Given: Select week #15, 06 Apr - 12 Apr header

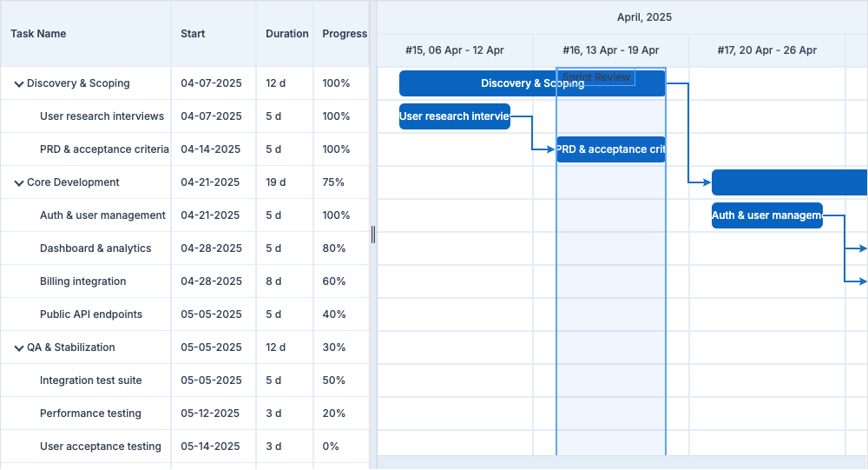Looking at the screenshot, I should pyautogui.click(x=454, y=50).
